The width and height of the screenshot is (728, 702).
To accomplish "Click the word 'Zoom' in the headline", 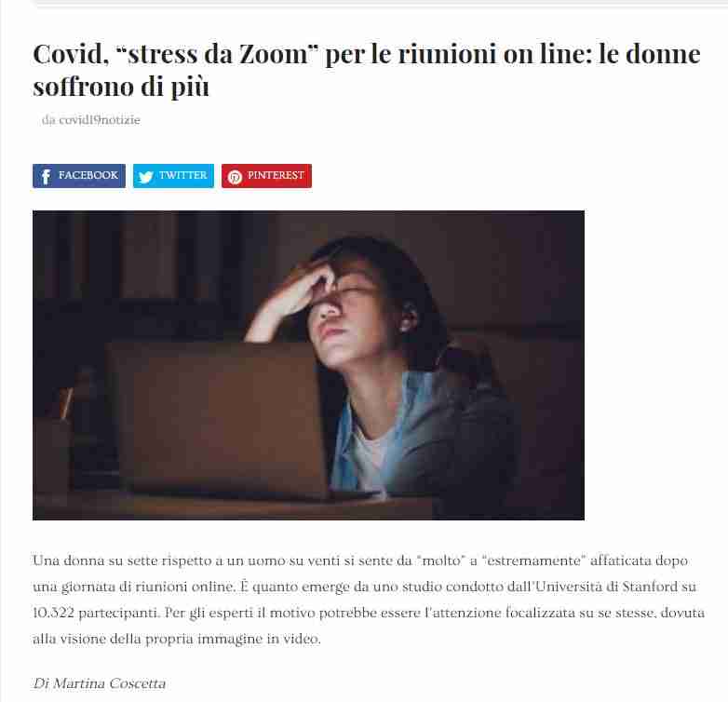I will click(x=273, y=54).
